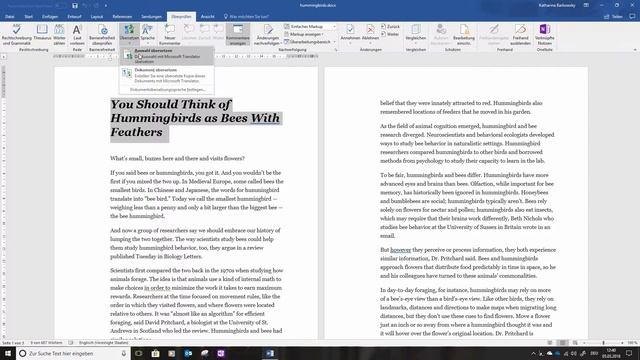
Task: Click the word count in status bar
Action: click(47, 343)
